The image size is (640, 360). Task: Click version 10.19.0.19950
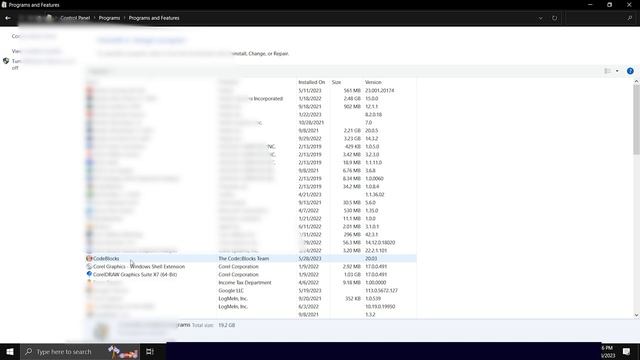pyautogui.click(x=380, y=307)
